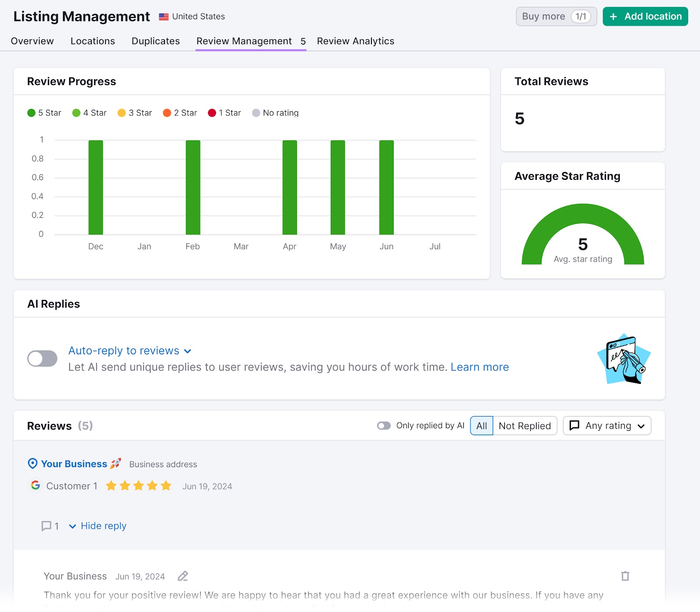The height and width of the screenshot is (612, 700).
Task: Click the location pin icon beside Your Business
Action: click(32, 464)
